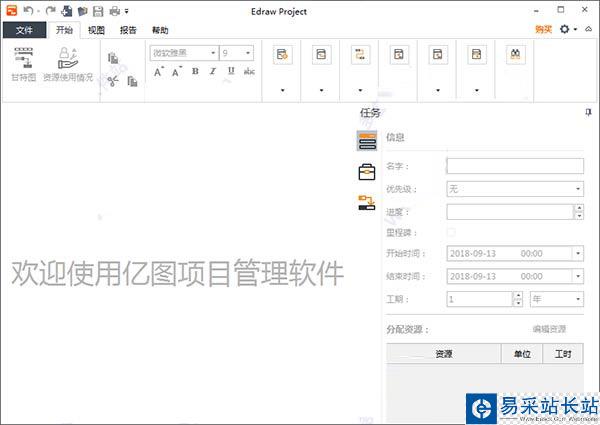600x425 pixels.
Task: Toggle underline formatting with U
Action: (x=231, y=71)
